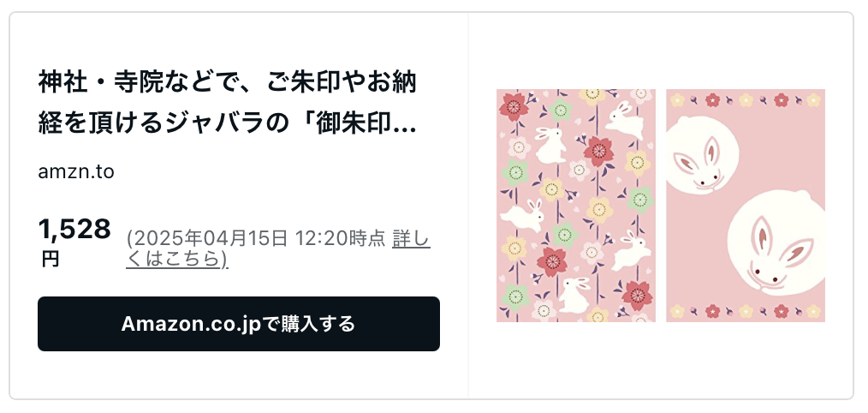The width and height of the screenshot is (868, 413).
Task: Open the 詳しくはこちら link
Action: (x=278, y=249)
